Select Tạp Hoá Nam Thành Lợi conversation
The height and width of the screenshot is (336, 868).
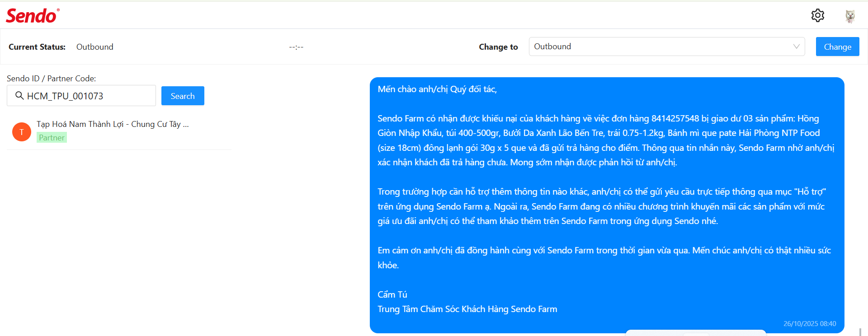tap(119, 131)
